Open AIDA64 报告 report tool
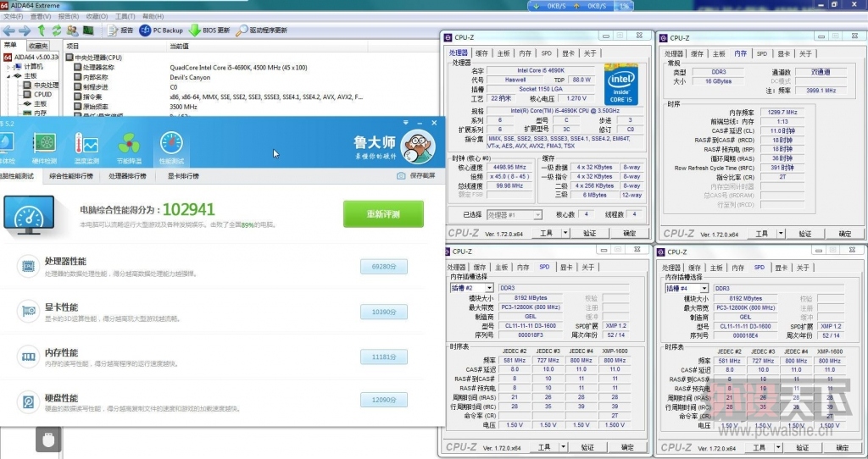The image size is (868, 459). click(x=120, y=30)
